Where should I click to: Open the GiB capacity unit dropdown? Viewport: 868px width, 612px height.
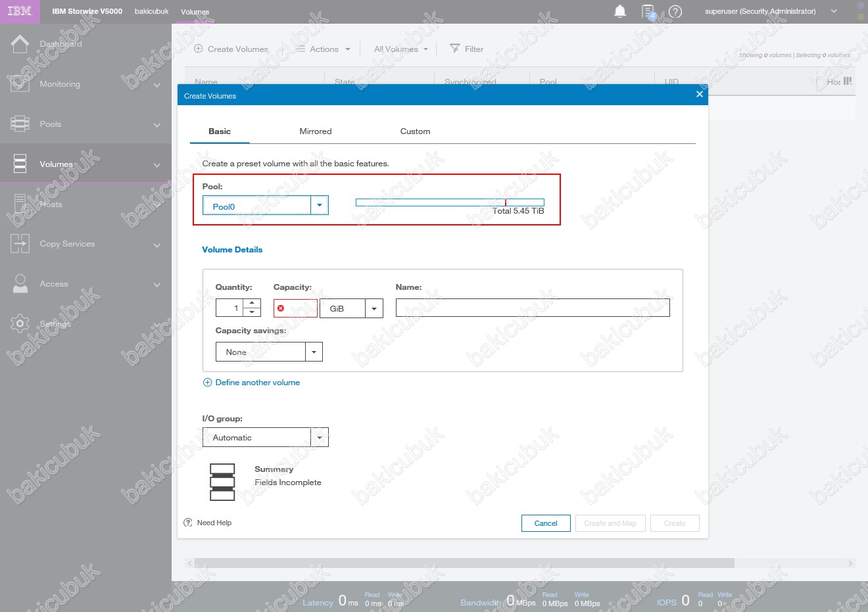point(374,308)
